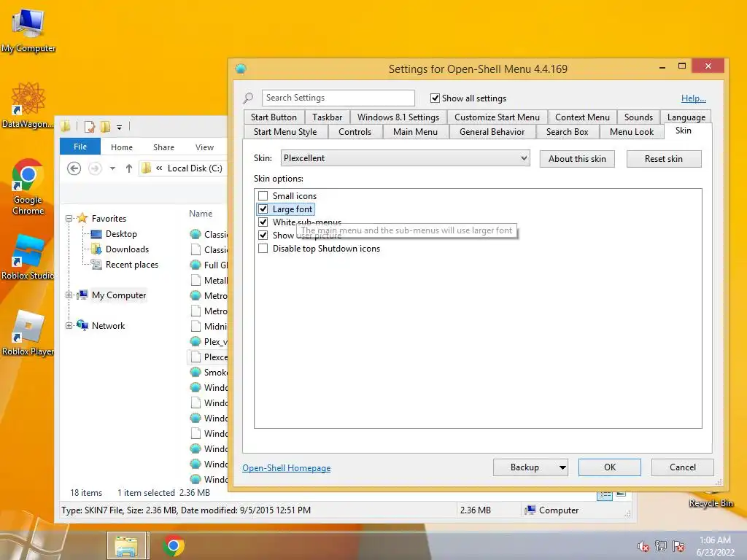
Task: Click the Open-Shell shell icon in title bar
Action: 241,69
